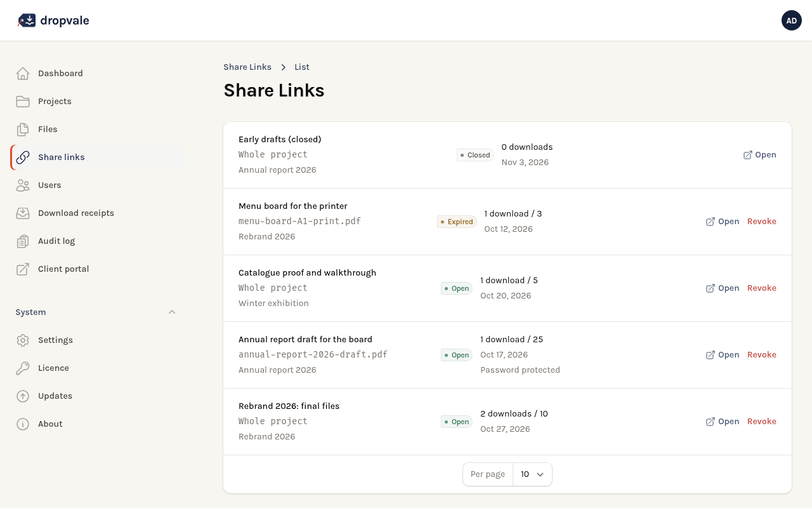Click the Download receipts inbox icon

coord(23,213)
